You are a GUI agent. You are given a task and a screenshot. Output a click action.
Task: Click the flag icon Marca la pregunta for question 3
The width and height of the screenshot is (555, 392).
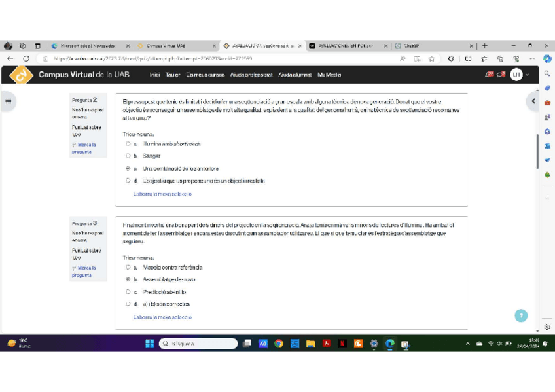point(74,268)
